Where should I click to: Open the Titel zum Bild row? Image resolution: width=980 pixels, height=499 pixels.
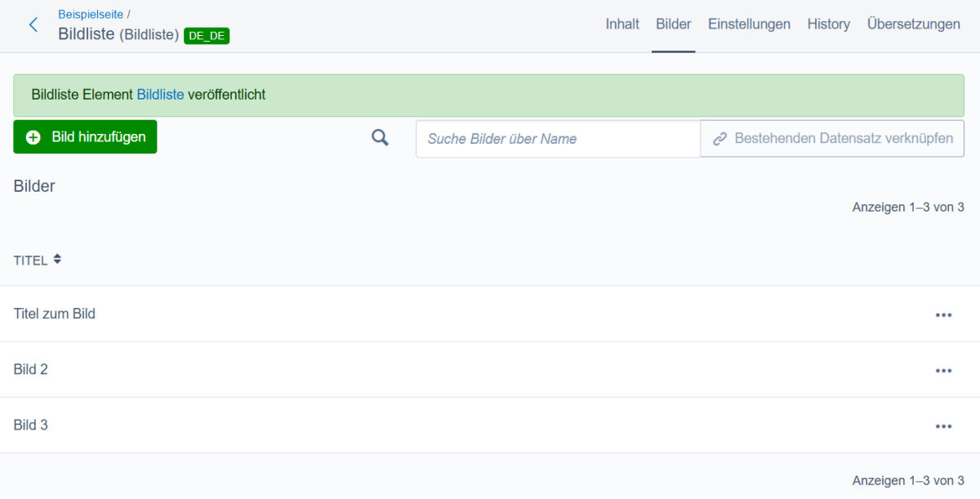pyautogui.click(x=55, y=314)
